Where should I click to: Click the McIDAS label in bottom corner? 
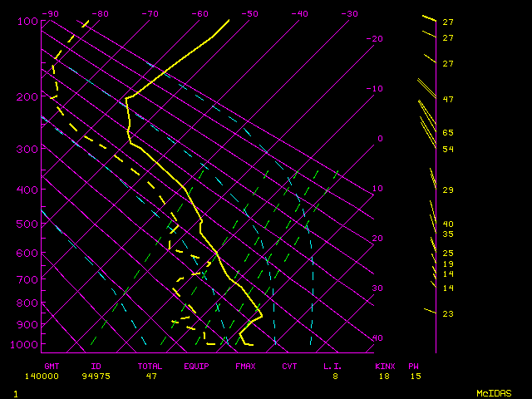coord(494,392)
